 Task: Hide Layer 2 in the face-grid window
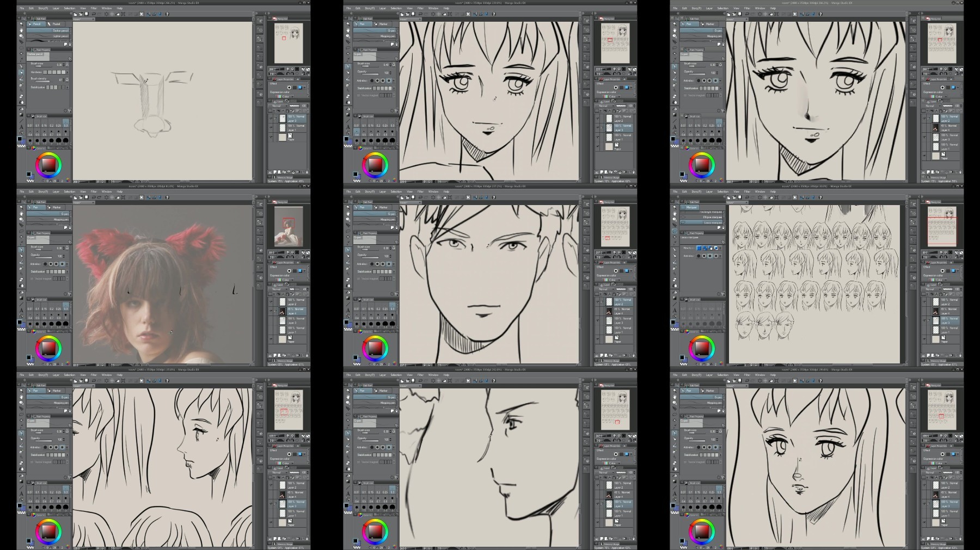pyautogui.click(x=924, y=302)
